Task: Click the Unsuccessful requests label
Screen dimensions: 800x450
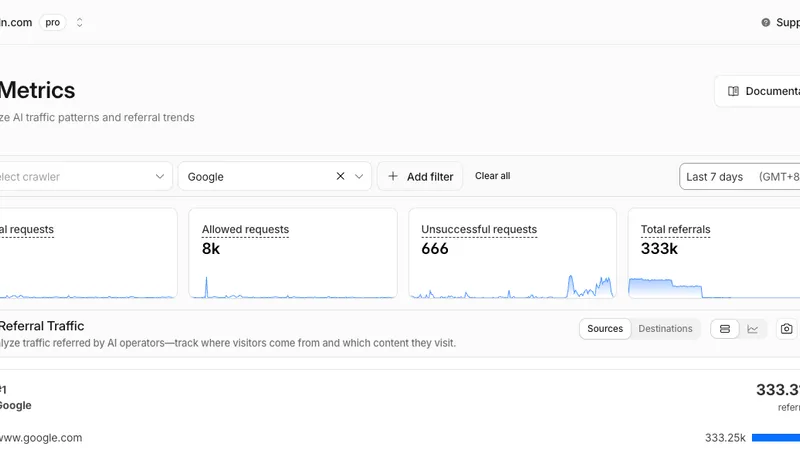Action: pos(479,230)
